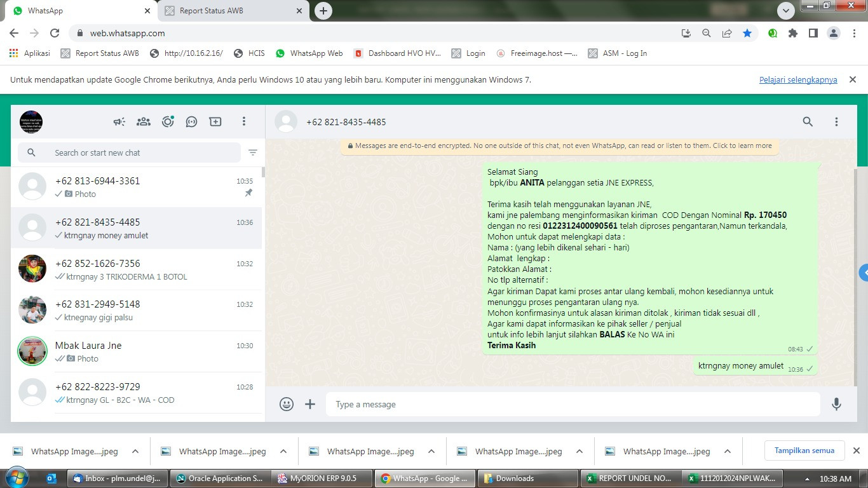Screen dimensions: 868x488
Task: Click the share page icon
Action: tap(727, 33)
